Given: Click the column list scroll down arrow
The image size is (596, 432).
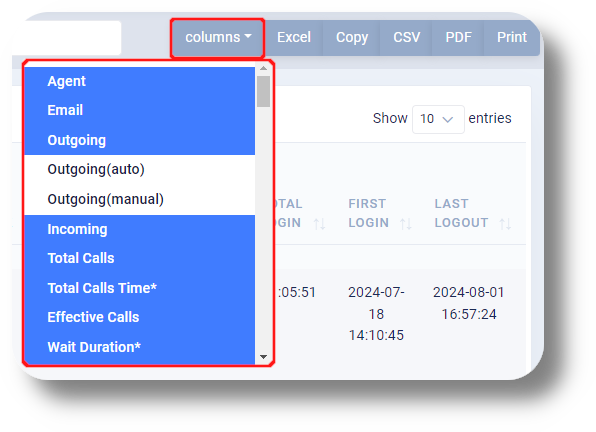Looking at the screenshot, I should [263, 357].
